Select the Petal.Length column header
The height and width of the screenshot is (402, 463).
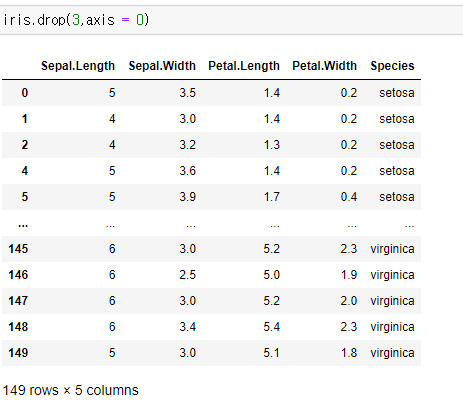point(244,66)
